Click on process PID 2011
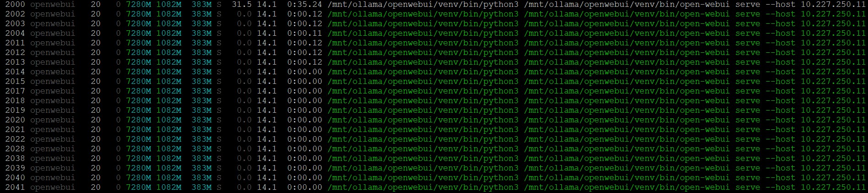Viewport: 868px width, 193px height. click(15, 43)
